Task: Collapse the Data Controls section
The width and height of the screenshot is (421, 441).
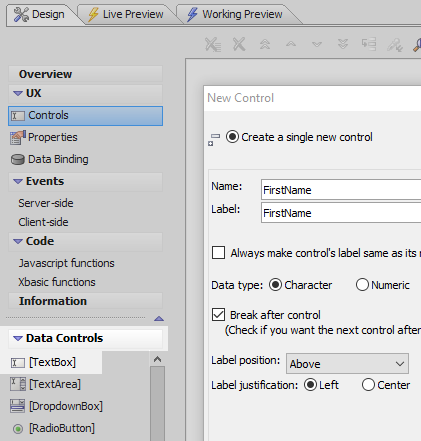Action: 17,338
